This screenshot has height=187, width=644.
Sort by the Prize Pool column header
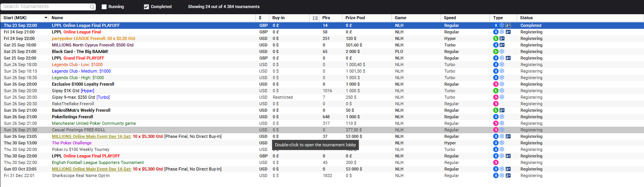coord(367,18)
